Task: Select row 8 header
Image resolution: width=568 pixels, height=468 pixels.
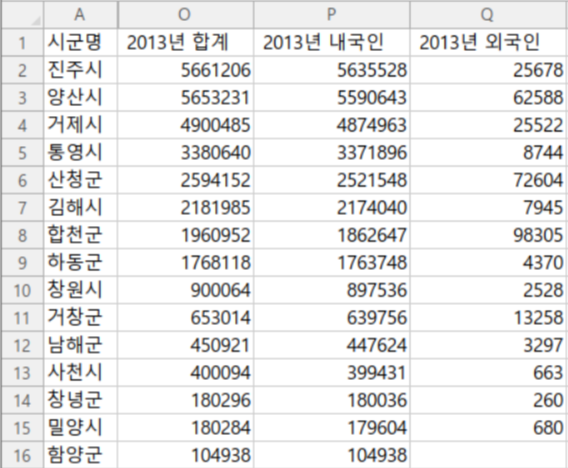Action: (22, 235)
